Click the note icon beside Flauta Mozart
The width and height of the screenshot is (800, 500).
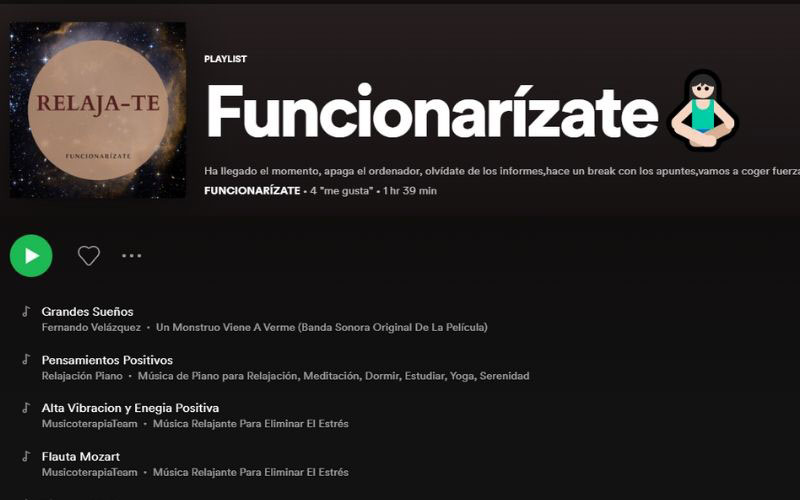(x=26, y=456)
